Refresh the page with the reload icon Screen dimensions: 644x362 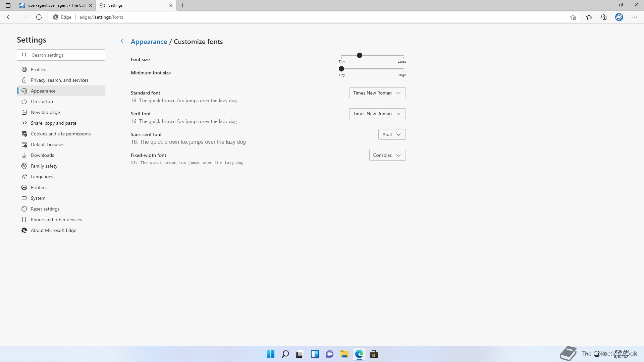[x=39, y=17]
